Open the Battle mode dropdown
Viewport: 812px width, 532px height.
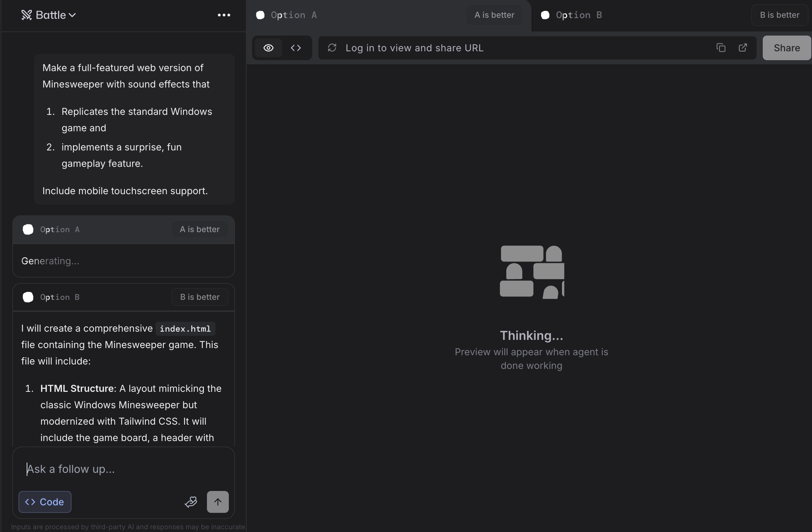tap(72, 15)
